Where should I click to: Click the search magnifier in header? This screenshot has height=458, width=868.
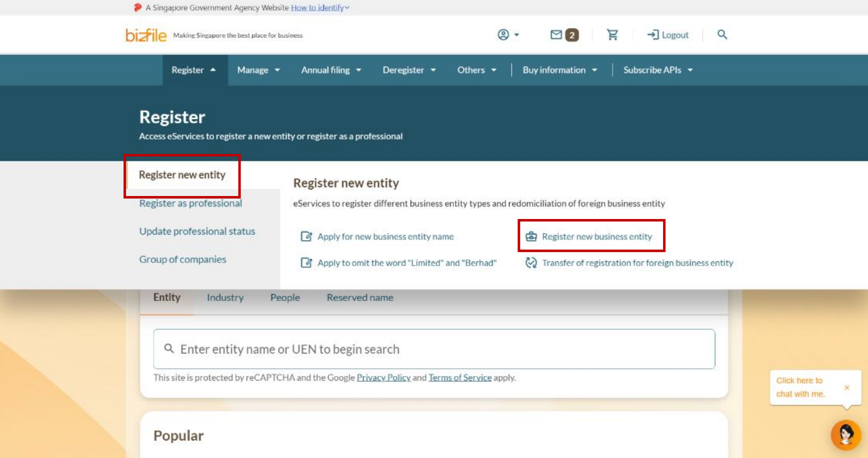722,34
